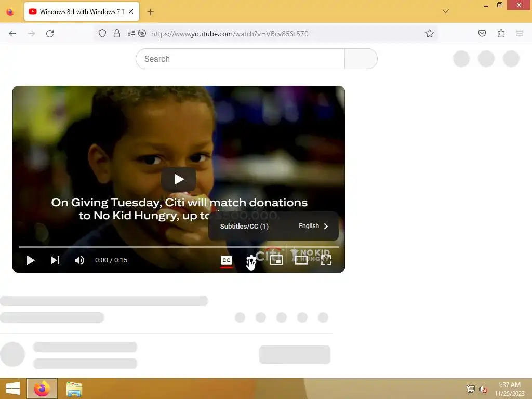Open Windows Start menu
532x399 pixels.
click(13, 389)
